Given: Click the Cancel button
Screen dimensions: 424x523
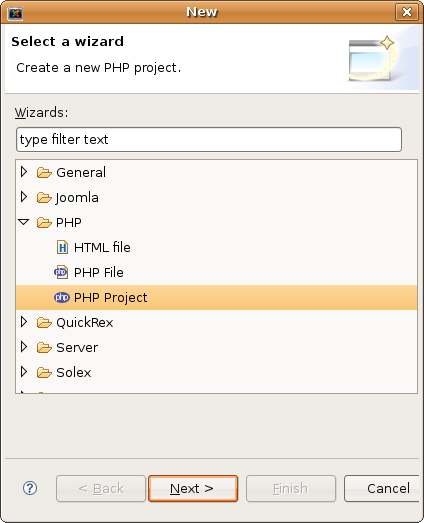Looking at the screenshot, I should pyautogui.click(x=382, y=488).
